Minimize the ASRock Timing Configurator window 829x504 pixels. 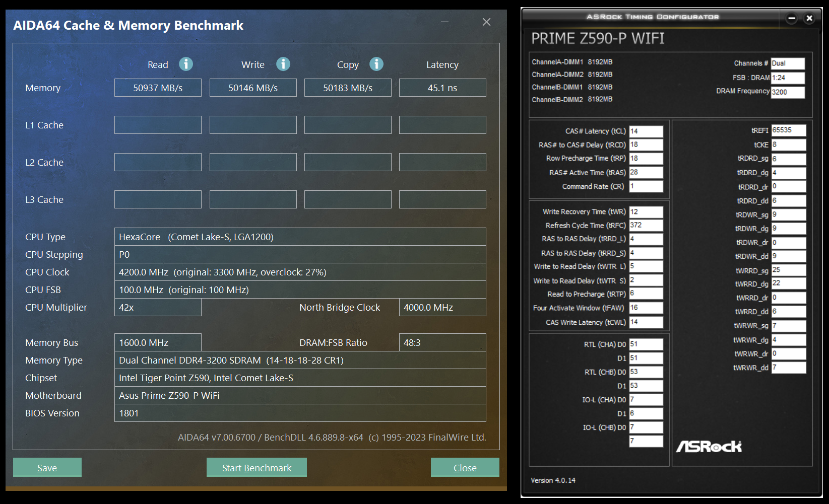pos(792,18)
